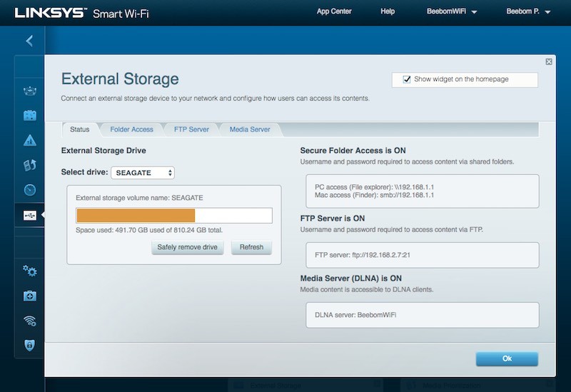The height and width of the screenshot is (392, 571).
Task: Click the Refresh button
Action: 252,247
